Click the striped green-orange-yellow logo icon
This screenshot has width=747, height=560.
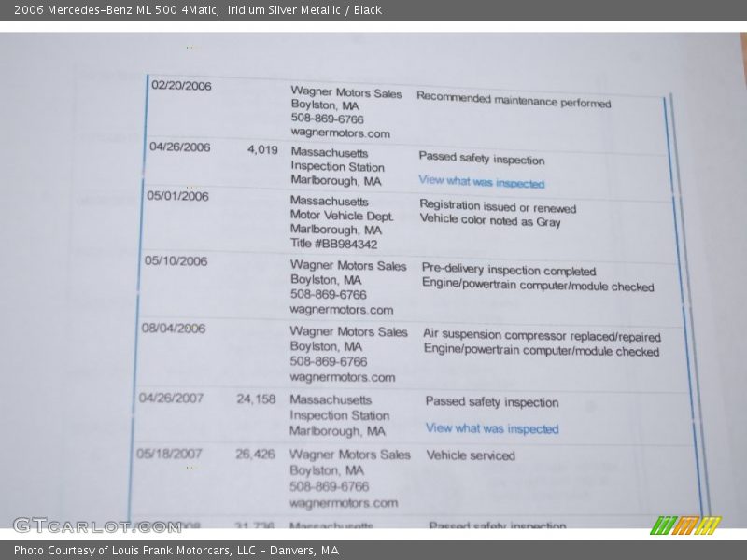(686, 525)
